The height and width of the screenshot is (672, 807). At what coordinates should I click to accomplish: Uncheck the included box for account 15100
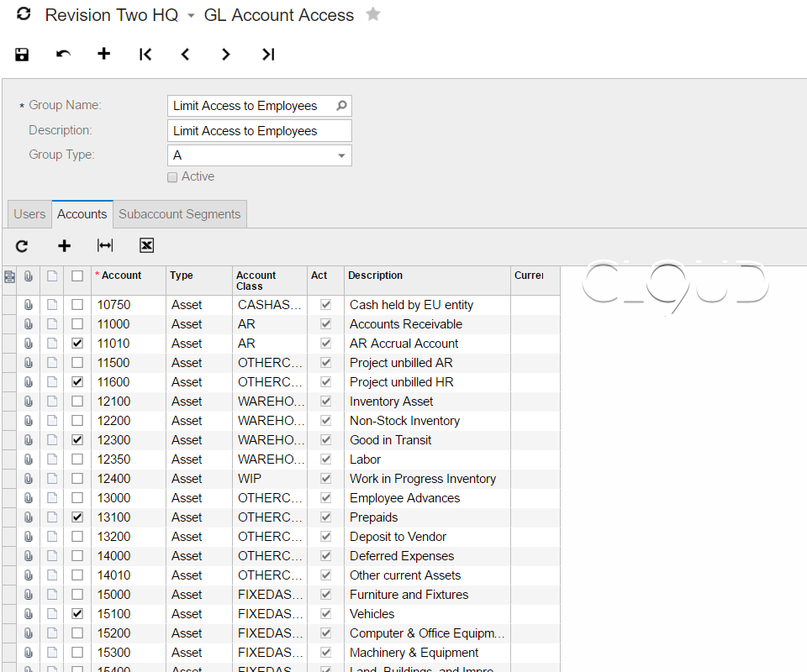tap(77, 613)
